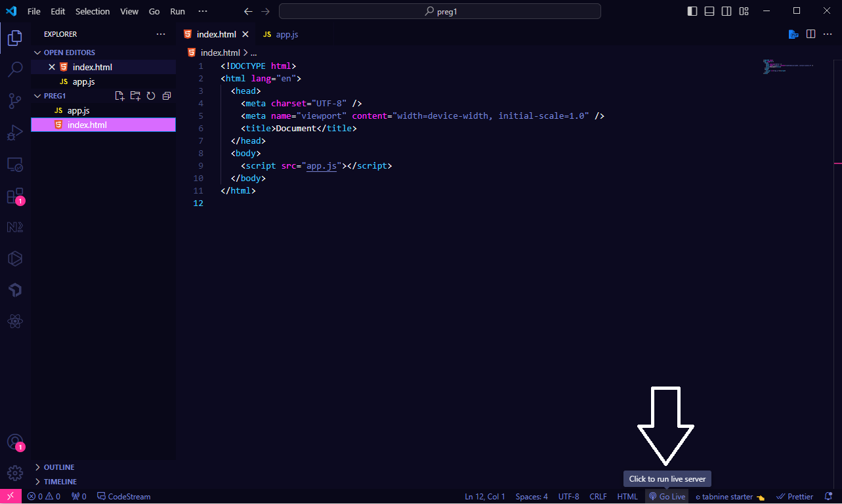Click line number 9 in gutter
This screenshot has height=504, width=842.
(x=200, y=166)
